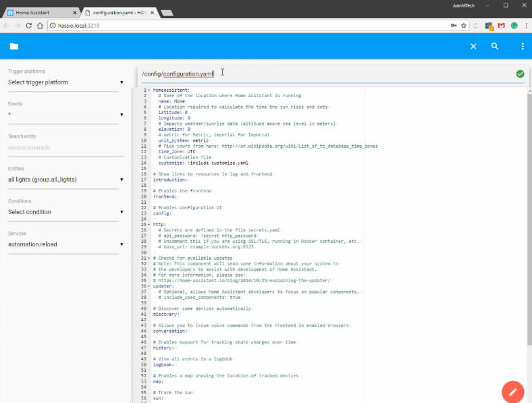The width and height of the screenshot is (532, 403).
Task: Click the 'customize: !include customize.yaml' line
Action: [203, 163]
